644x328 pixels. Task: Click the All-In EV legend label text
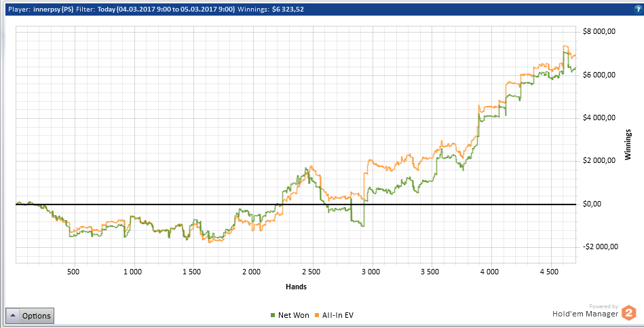(337, 316)
